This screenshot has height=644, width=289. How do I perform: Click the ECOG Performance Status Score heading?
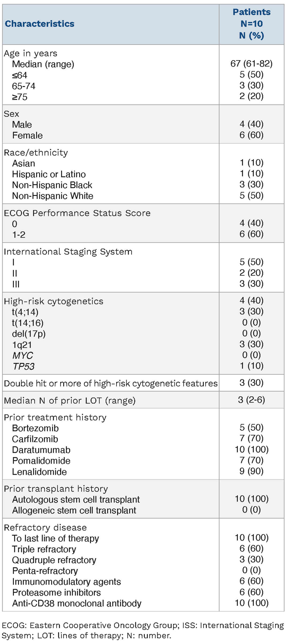77,213
